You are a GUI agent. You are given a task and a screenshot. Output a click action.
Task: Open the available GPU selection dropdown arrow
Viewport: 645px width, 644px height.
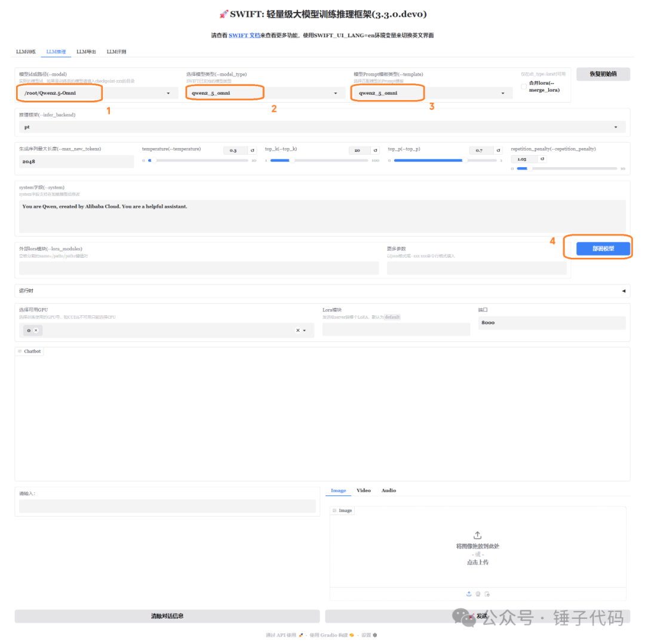pyautogui.click(x=305, y=331)
